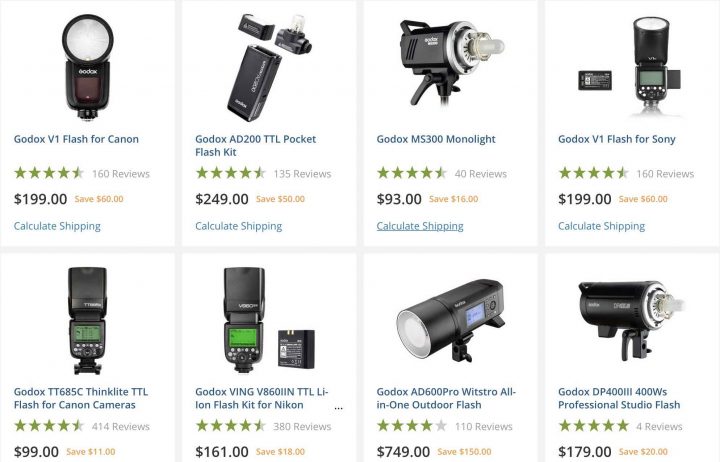Viewport: 720px width, 462px height.
Task: Open the Godox AD200 Pocket Flash Kit image
Action: tap(270, 68)
